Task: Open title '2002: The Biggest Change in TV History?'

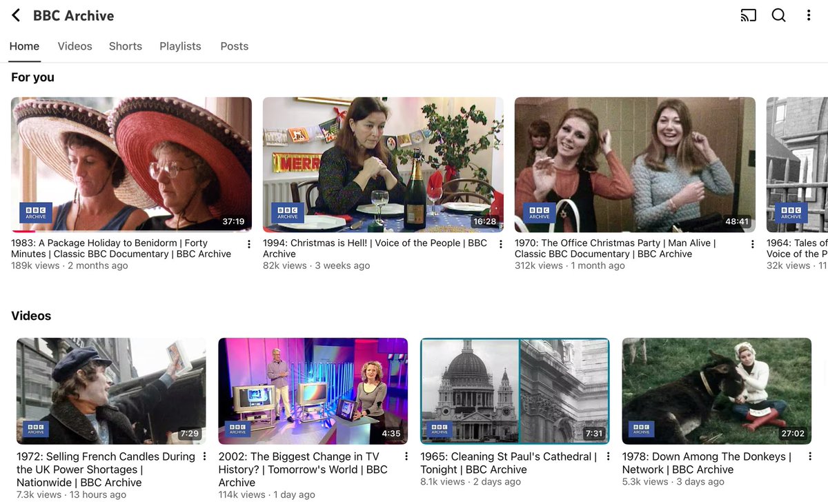Action: tap(303, 470)
